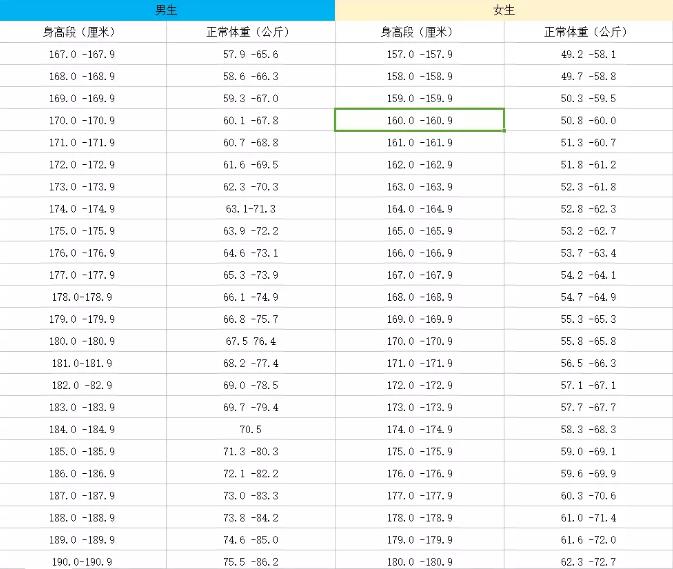Click the cell 74.6 -85.0
Image resolution: width=673 pixels, height=569 pixels.
[251, 540]
